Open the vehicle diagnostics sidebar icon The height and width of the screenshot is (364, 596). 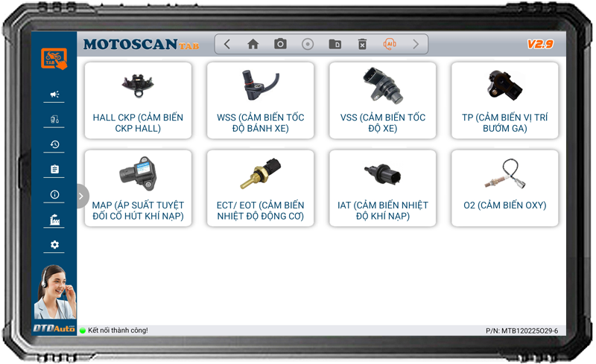54,119
